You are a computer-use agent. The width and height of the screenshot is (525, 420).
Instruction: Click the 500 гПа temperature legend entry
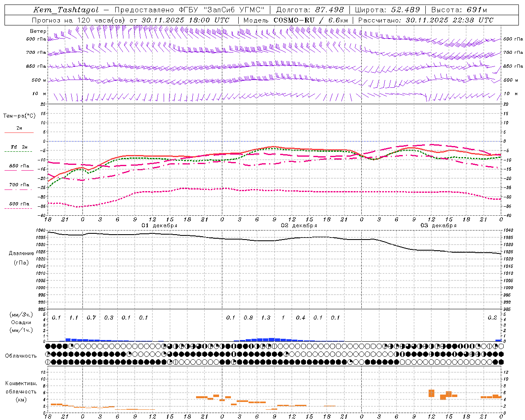click(19, 204)
